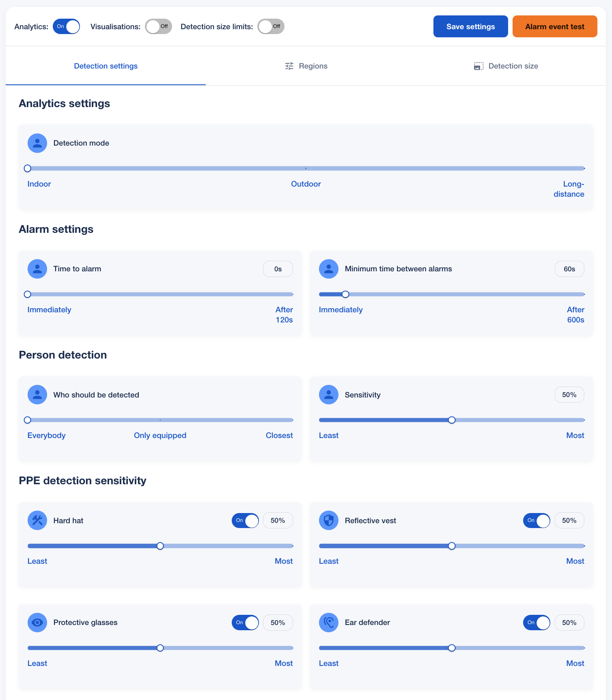612x700 pixels.
Task: Turn off Ear defender detection toggle
Action: click(x=537, y=623)
